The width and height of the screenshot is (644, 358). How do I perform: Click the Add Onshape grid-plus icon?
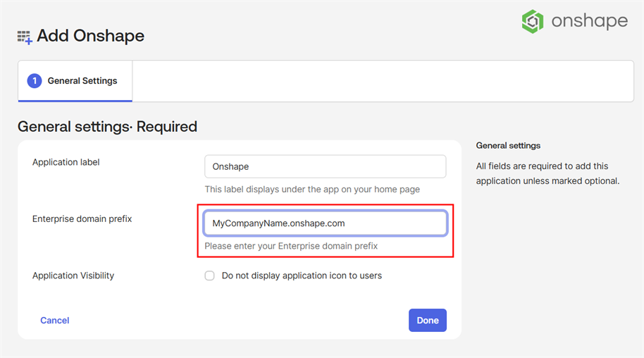click(x=25, y=37)
